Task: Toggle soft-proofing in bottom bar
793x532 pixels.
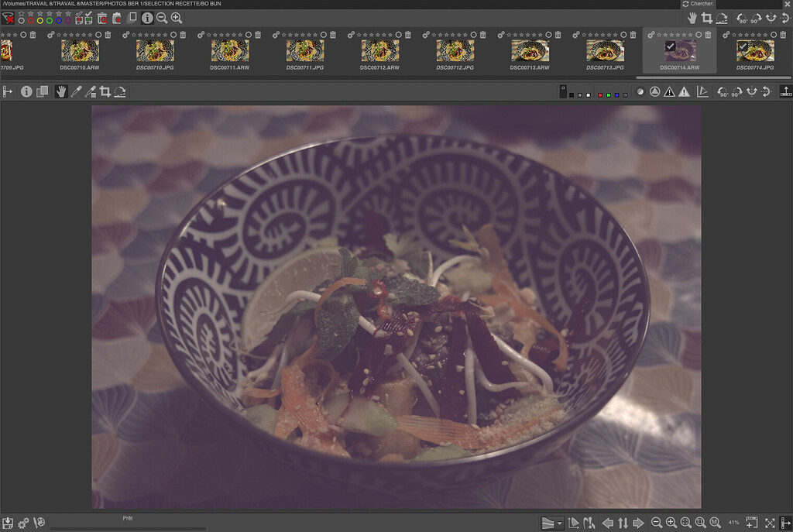Action: pos(574,523)
